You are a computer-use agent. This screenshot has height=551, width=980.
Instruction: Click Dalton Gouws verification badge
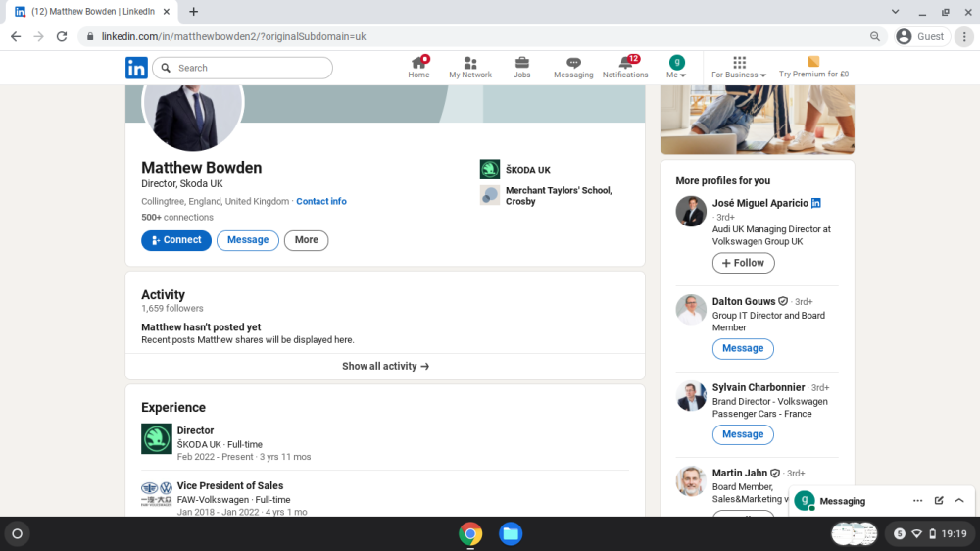pyautogui.click(x=783, y=301)
